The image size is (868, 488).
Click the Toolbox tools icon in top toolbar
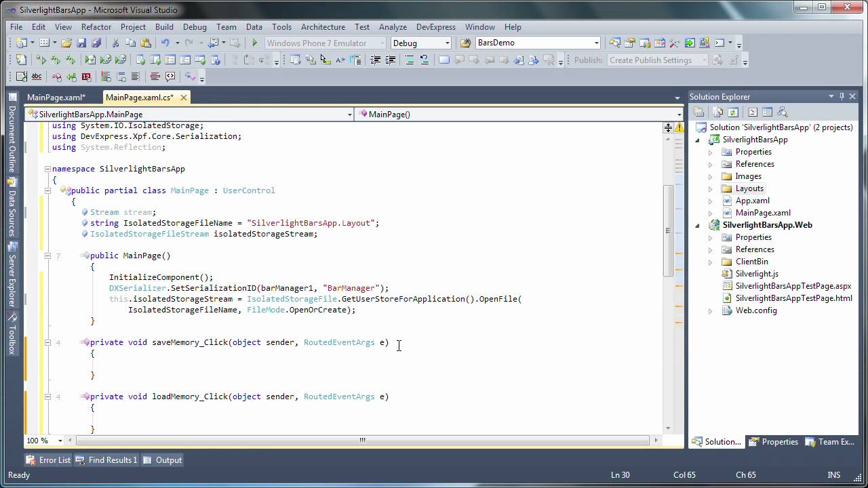674,43
